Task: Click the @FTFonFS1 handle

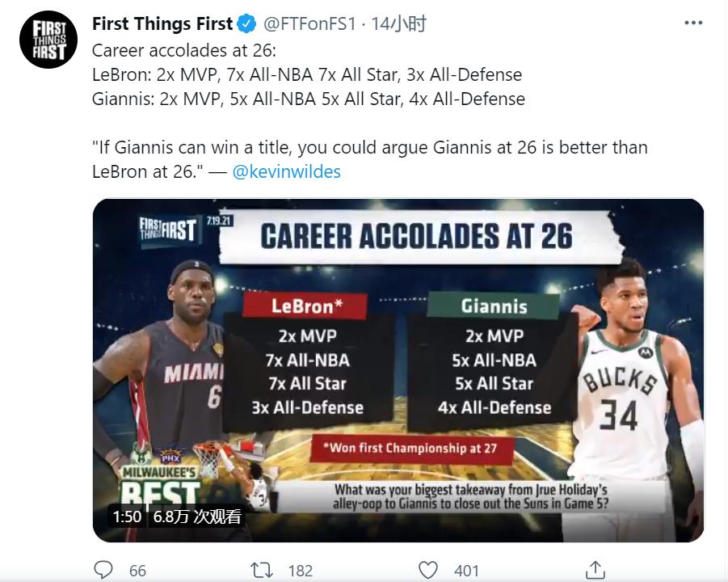Action: coord(310,23)
